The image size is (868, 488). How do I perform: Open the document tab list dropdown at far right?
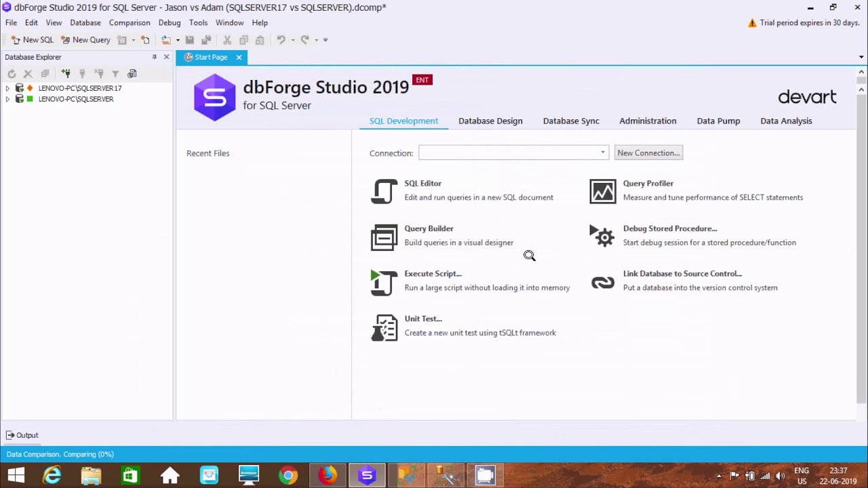(862, 57)
